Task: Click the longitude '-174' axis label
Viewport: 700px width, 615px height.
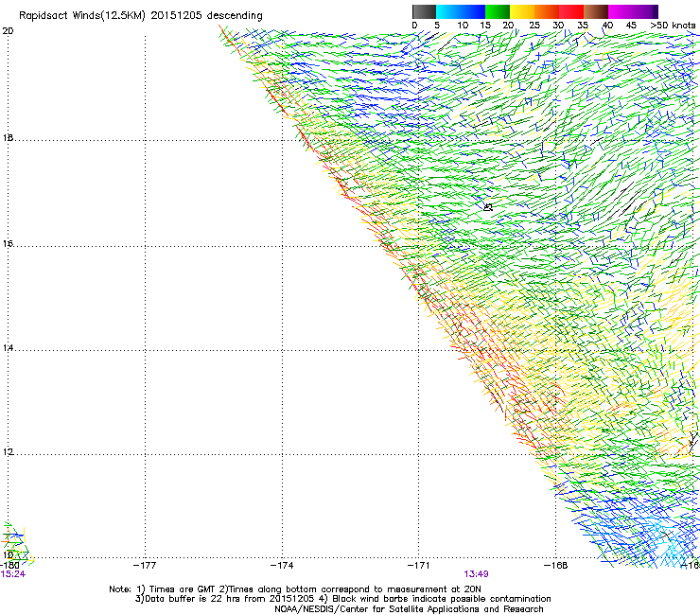Action: 282,566
